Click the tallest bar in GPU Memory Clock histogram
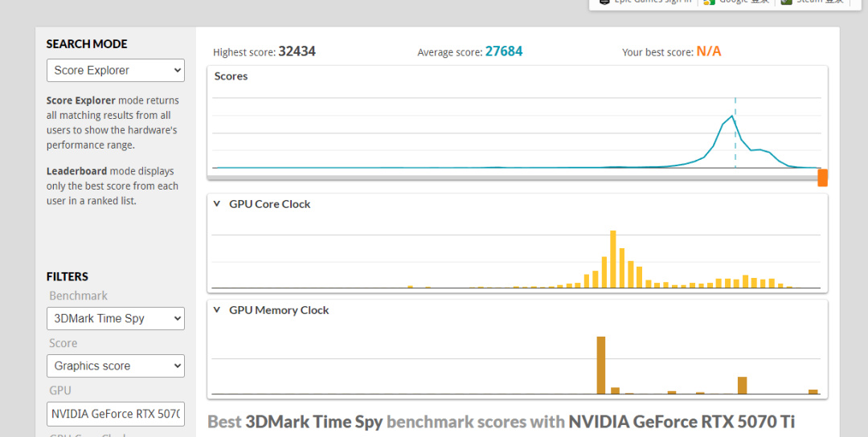Viewport: 868px width, 437px height. click(600, 365)
